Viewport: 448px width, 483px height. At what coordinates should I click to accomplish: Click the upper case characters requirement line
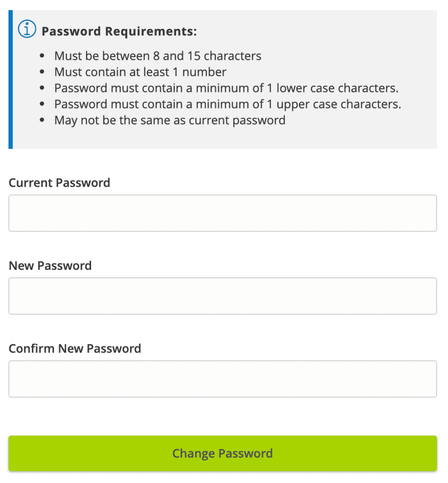click(228, 104)
